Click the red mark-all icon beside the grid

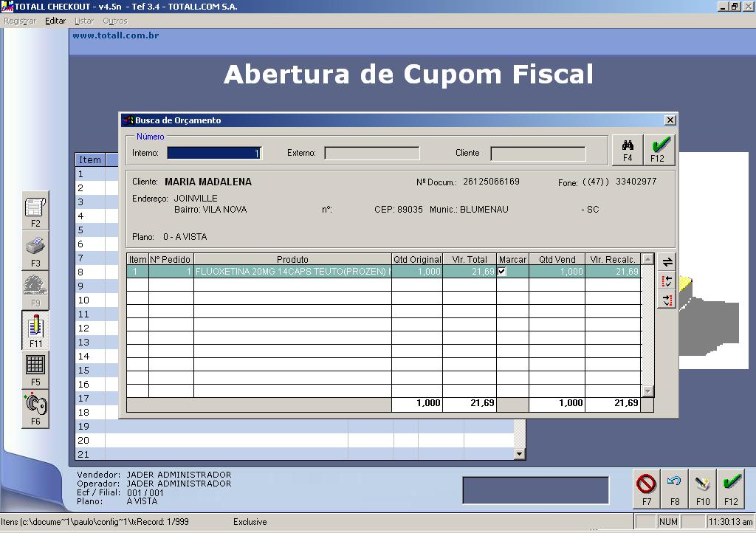coord(667,281)
